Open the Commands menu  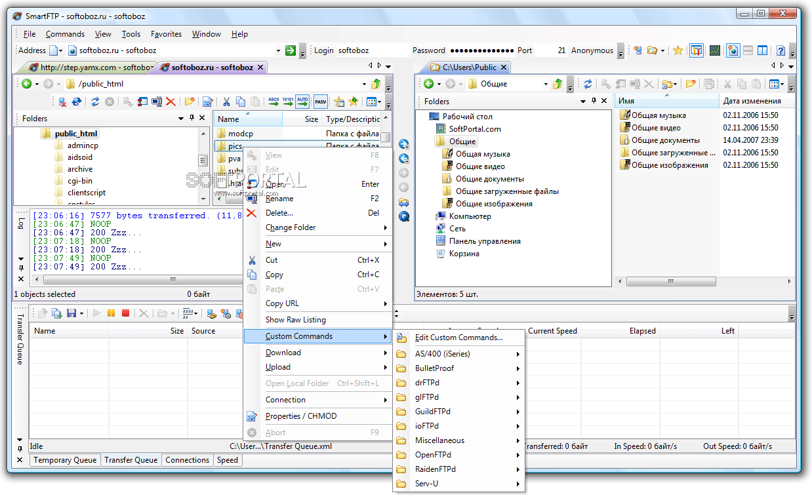tap(65, 34)
